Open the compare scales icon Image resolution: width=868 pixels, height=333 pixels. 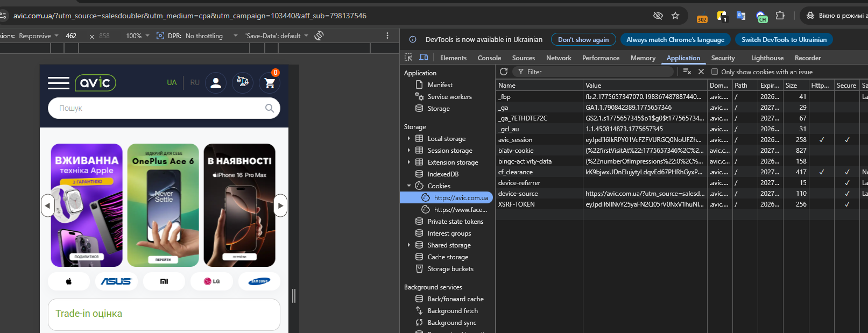pos(243,82)
